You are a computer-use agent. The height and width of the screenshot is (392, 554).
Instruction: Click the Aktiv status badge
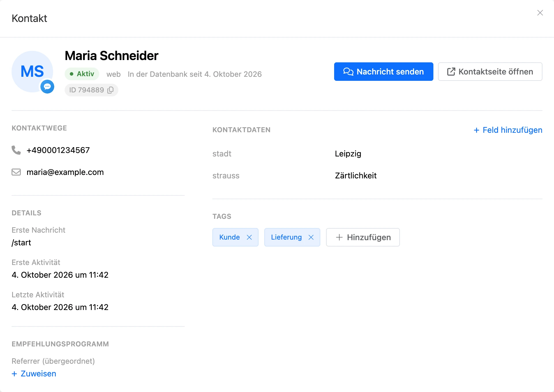point(82,74)
